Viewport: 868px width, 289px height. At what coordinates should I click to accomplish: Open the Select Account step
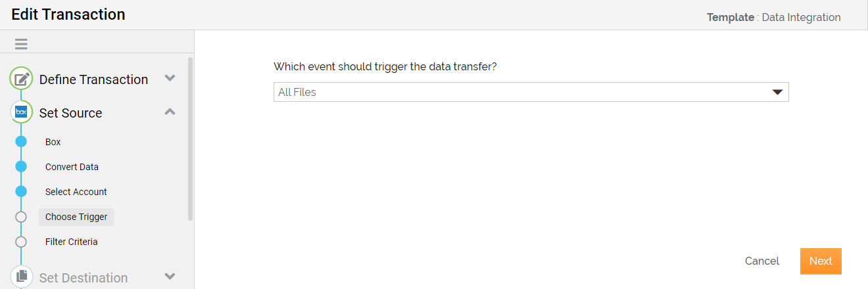coord(76,192)
